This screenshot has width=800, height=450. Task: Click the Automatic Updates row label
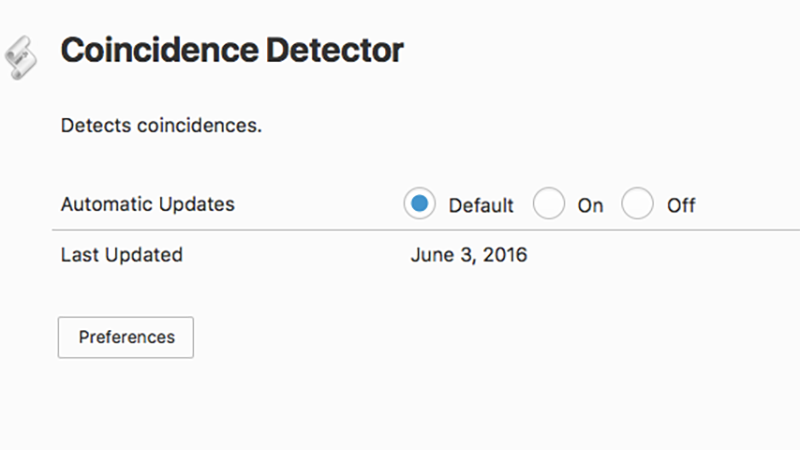click(x=147, y=204)
